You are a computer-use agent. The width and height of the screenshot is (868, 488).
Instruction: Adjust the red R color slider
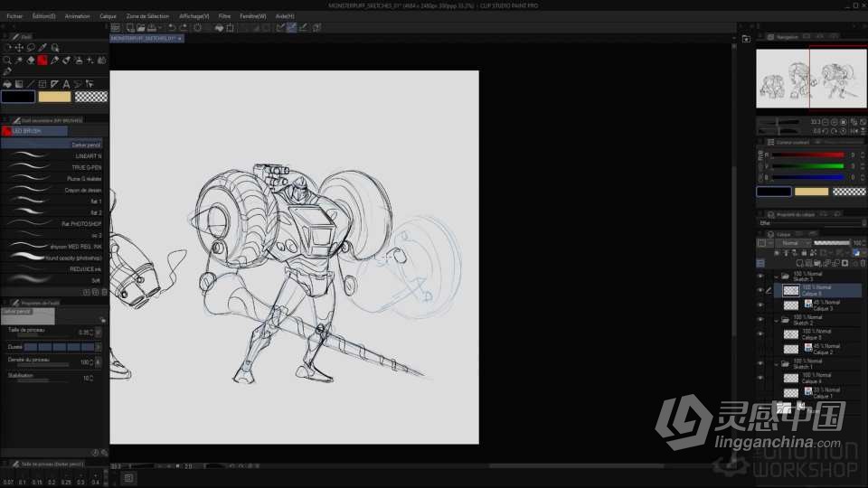point(807,155)
